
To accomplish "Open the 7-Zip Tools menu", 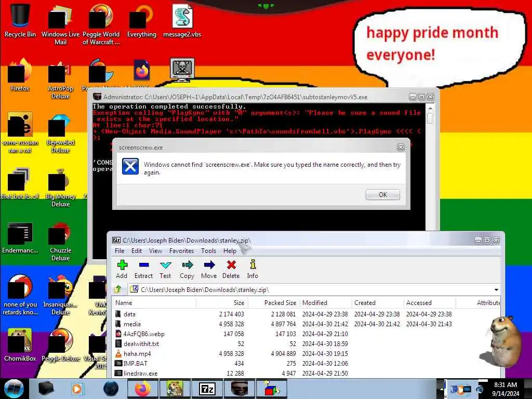I will click(x=208, y=251).
